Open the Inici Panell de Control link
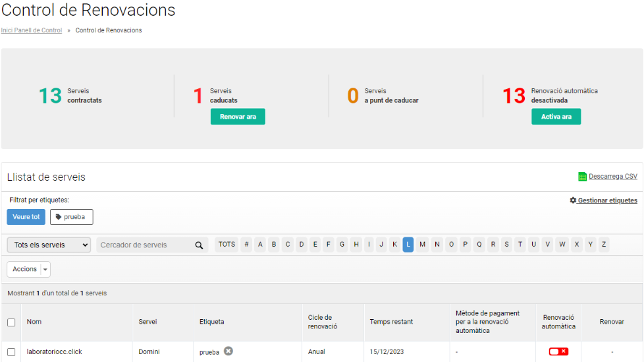 [32, 30]
